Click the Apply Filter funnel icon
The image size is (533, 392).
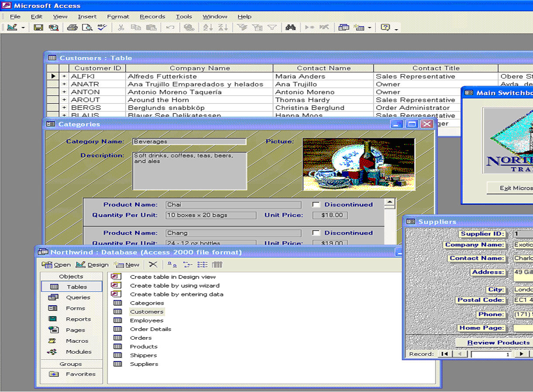coord(272,27)
